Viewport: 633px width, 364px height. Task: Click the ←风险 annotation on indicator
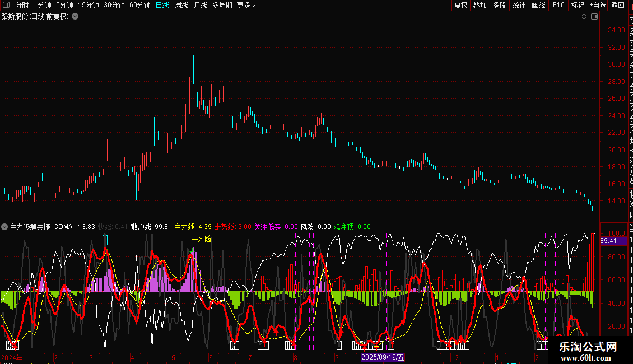click(202, 239)
